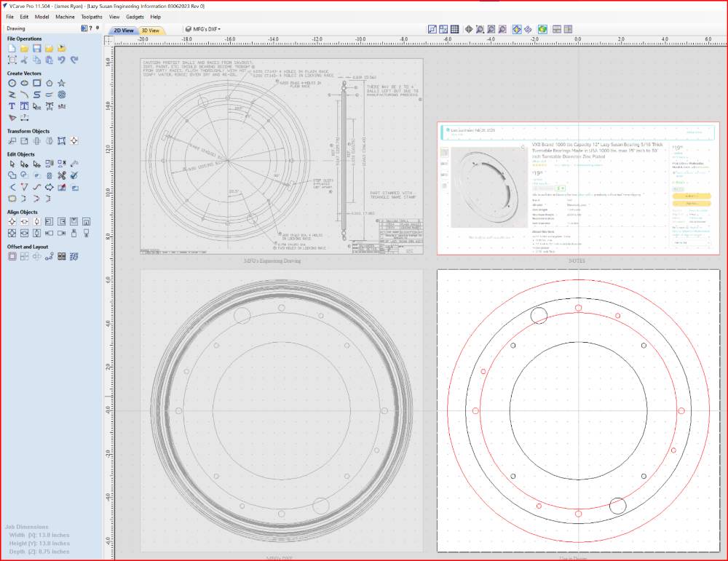Select the Draw Circle tool

pyautogui.click(x=12, y=83)
